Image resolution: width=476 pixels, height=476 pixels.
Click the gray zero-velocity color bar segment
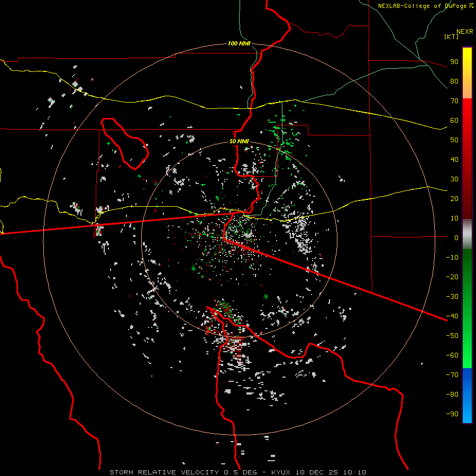click(467, 234)
